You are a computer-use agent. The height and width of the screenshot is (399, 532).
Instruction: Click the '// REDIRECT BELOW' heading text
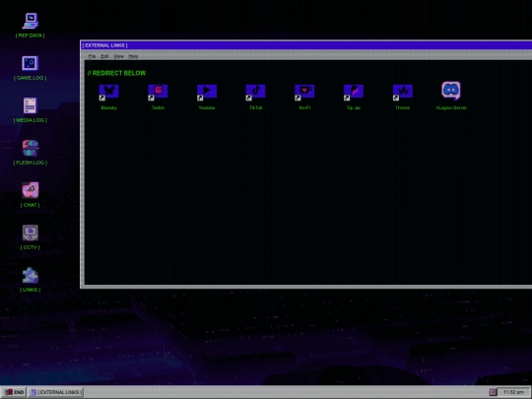(116, 73)
